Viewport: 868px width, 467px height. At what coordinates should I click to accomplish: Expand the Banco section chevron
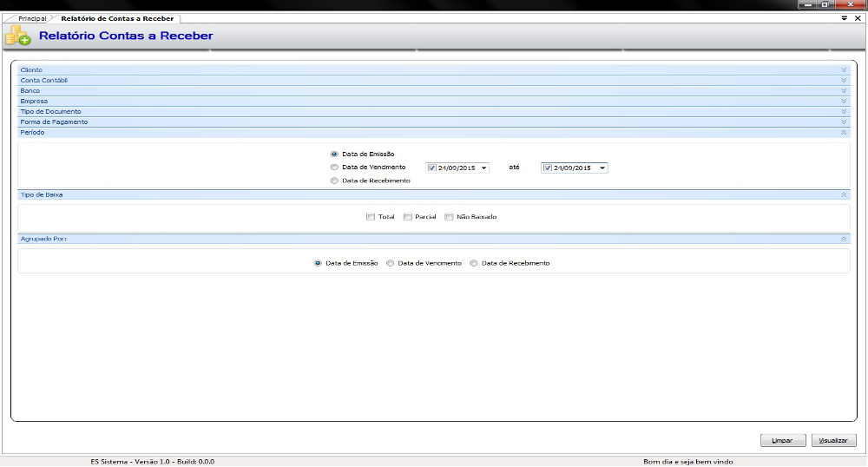click(x=843, y=90)
